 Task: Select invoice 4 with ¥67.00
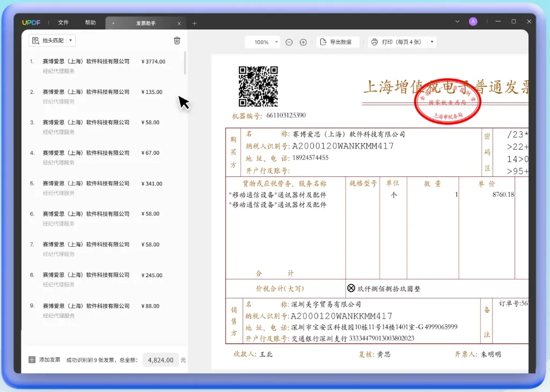coord(104,158)
